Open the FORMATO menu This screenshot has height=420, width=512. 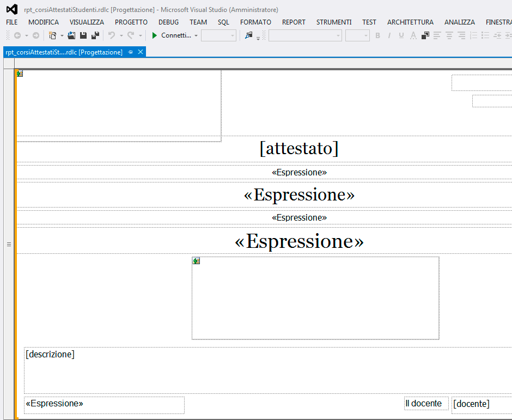(255, 22)
